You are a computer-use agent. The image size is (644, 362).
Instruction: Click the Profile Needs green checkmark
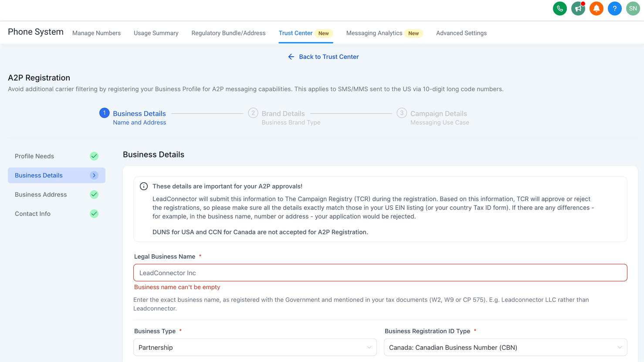pyautogui.click(x=94, y=156)
